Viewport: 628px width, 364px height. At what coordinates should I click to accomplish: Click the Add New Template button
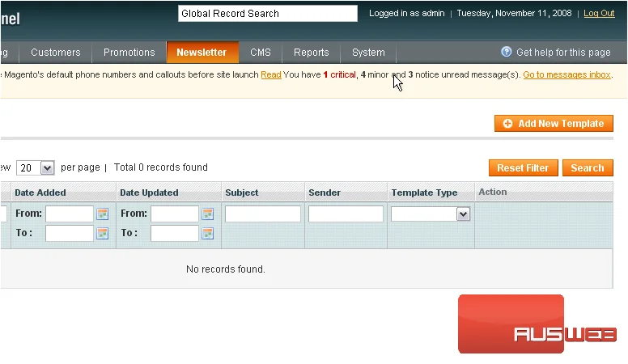(x=554, y=123)
